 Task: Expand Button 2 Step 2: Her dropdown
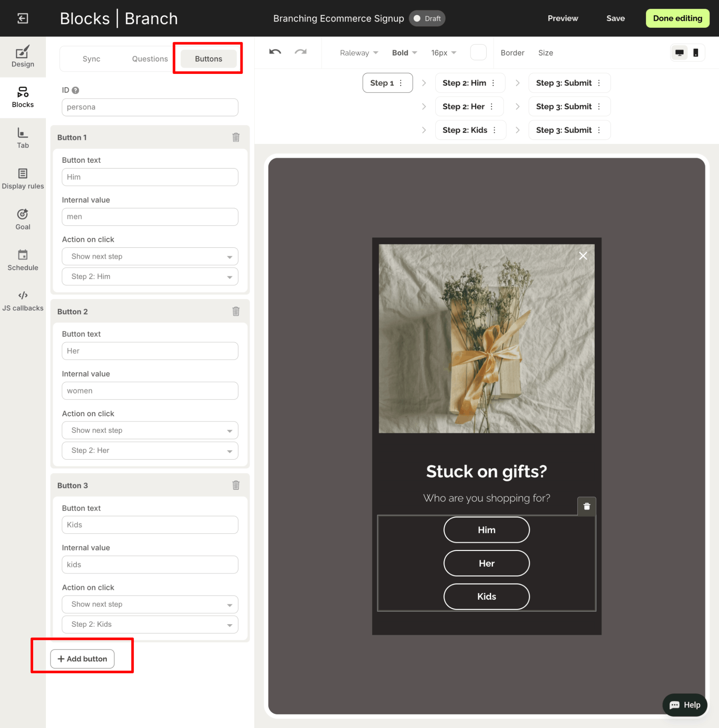[150, 450]
